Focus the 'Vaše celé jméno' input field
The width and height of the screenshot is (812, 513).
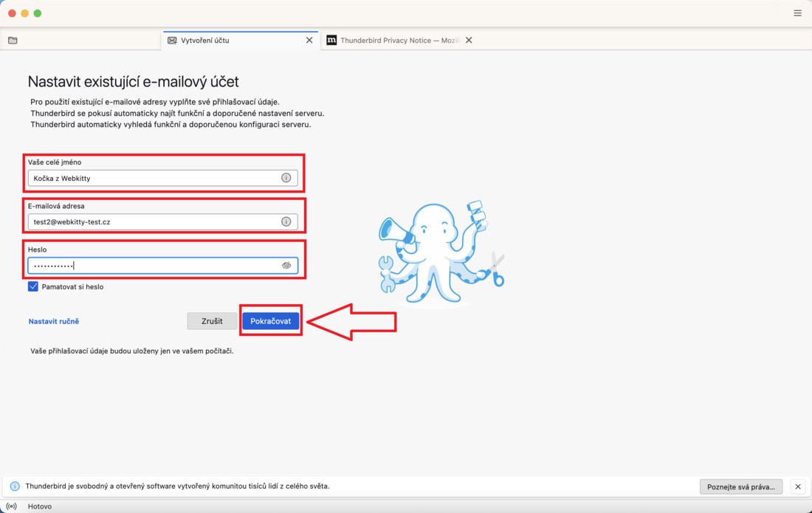point(162,178)
